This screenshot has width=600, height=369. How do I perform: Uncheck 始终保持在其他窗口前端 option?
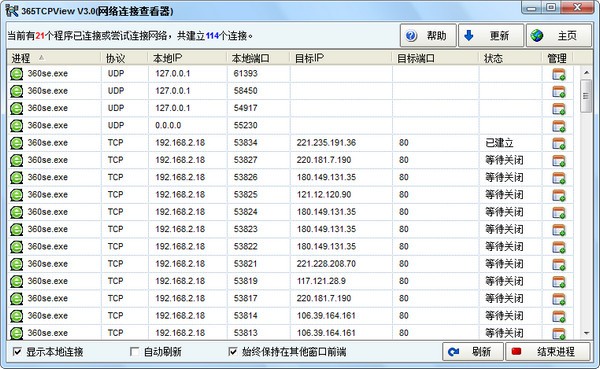233,351
